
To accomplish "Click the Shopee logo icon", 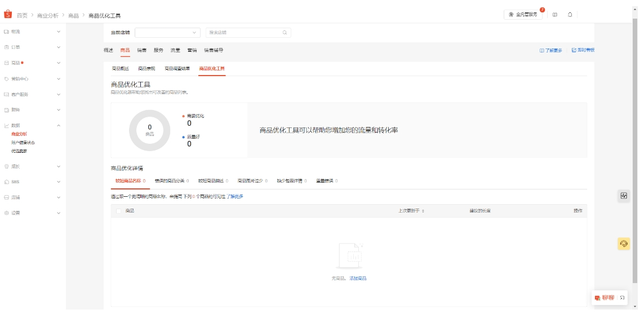I will tap(8, 15).
